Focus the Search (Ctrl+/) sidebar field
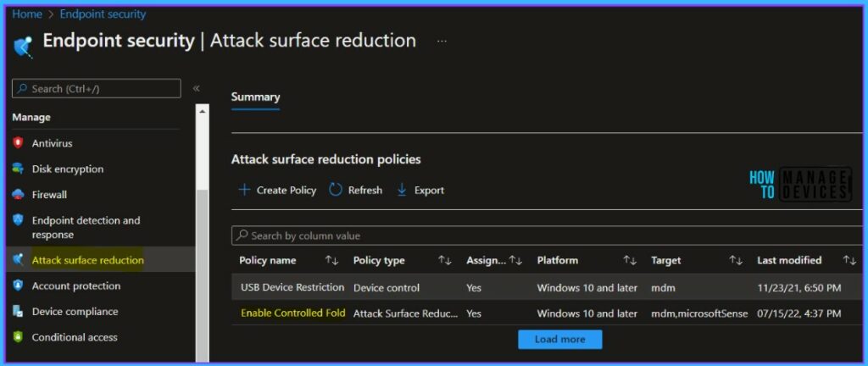This screenshot has height=366, width=868. (x=97, y=88)
